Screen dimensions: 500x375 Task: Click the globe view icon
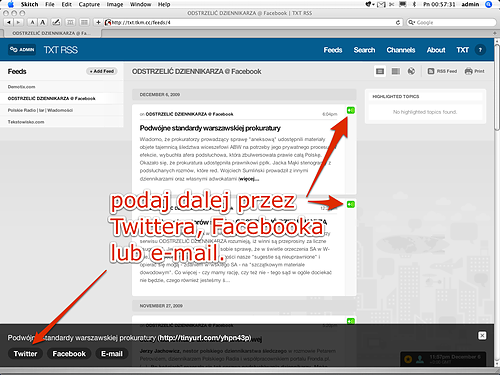pos(411,71)
